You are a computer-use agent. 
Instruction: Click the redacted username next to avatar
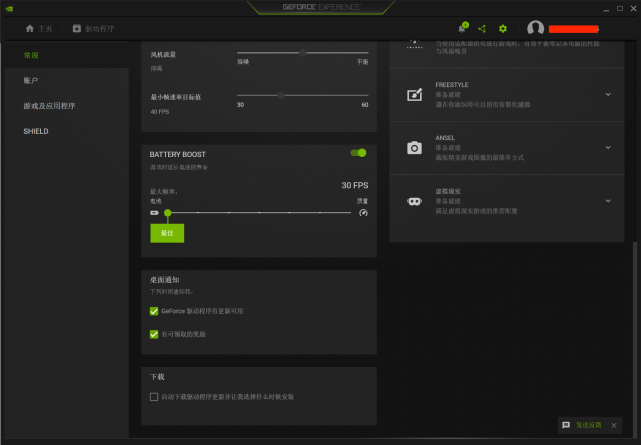[574, 29]
